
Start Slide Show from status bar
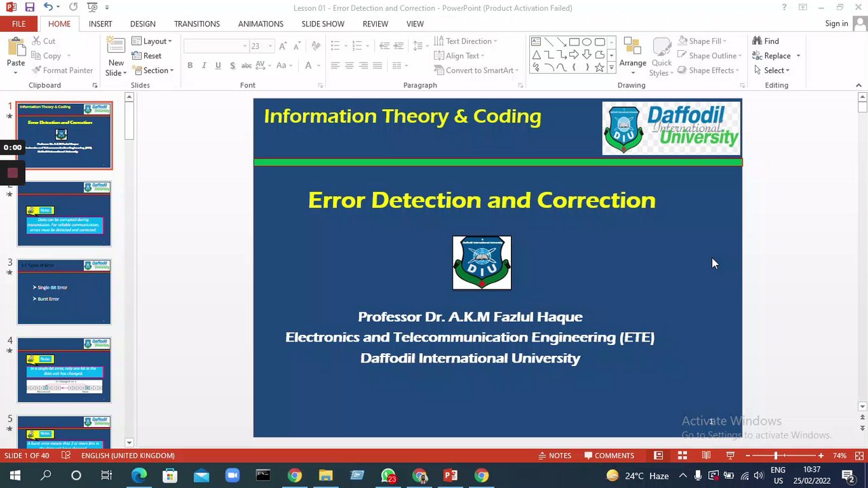[730, 455]
